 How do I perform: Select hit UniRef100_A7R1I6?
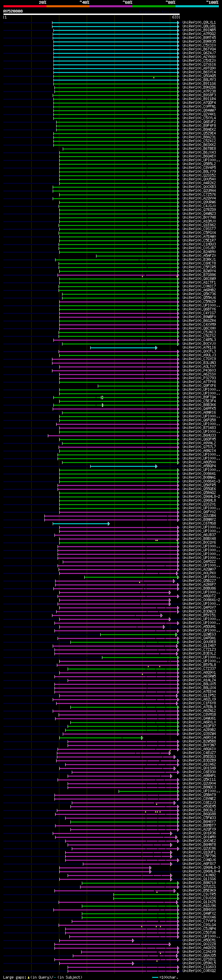[x=199, y=347]
